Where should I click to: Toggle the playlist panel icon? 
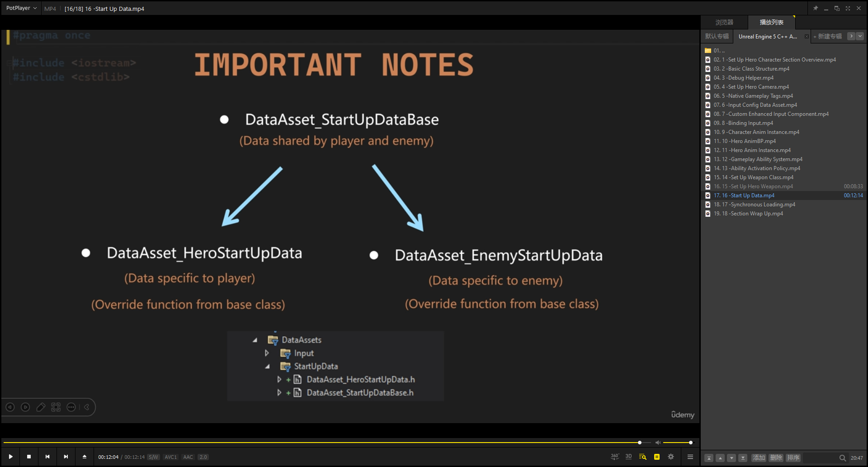pos(657,457)
